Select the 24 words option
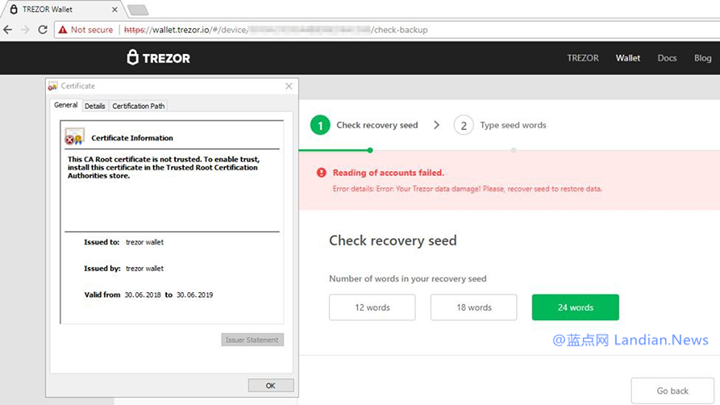720x405 pixels. (575, 307)
